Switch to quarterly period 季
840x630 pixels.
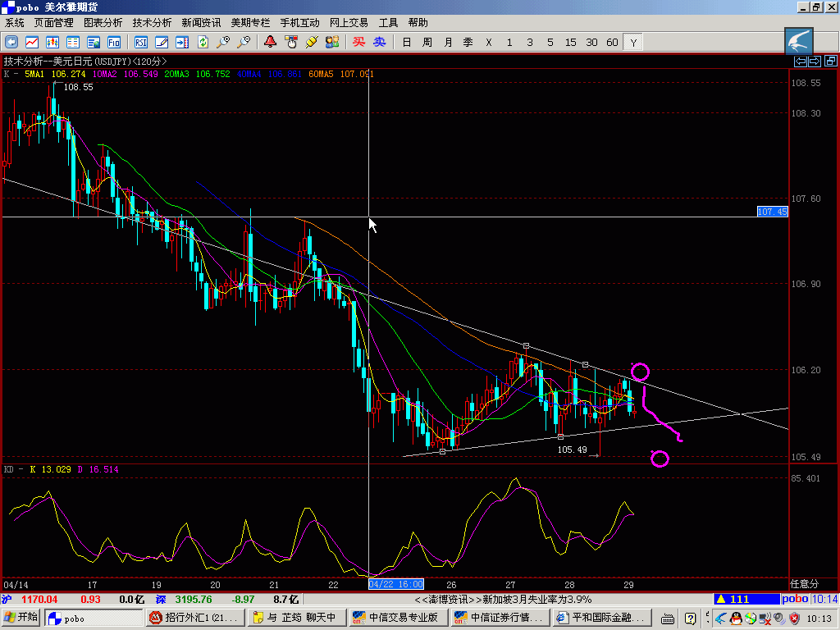[468, 43]
